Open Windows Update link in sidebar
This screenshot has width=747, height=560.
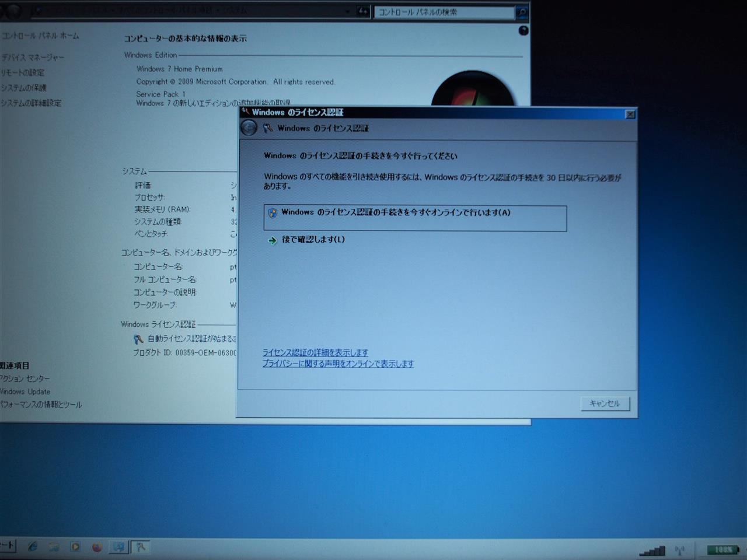(25, 391)
